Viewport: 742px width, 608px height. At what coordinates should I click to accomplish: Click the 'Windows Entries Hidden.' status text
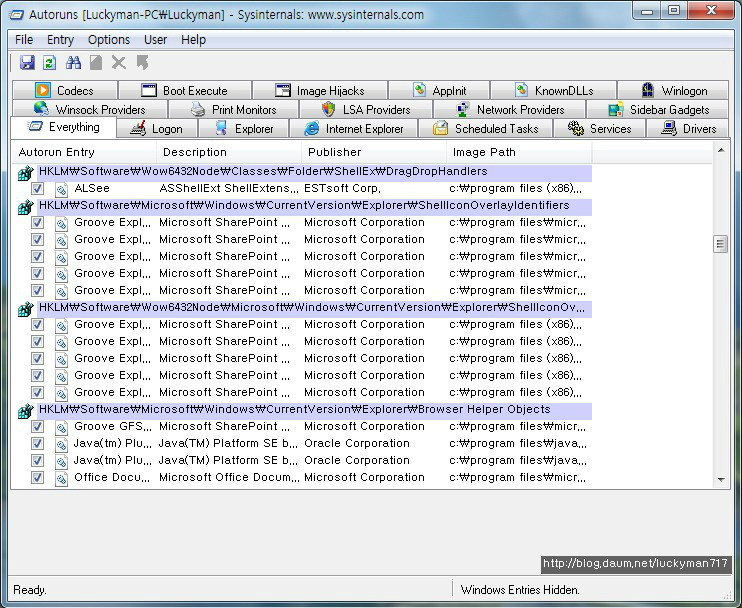520,590
